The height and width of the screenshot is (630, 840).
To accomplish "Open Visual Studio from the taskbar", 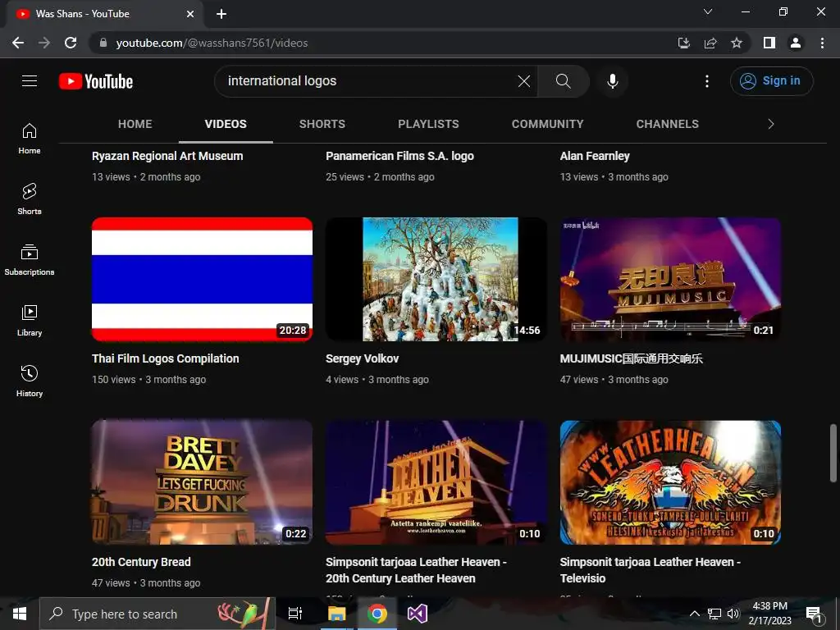I will pos(417,614).
